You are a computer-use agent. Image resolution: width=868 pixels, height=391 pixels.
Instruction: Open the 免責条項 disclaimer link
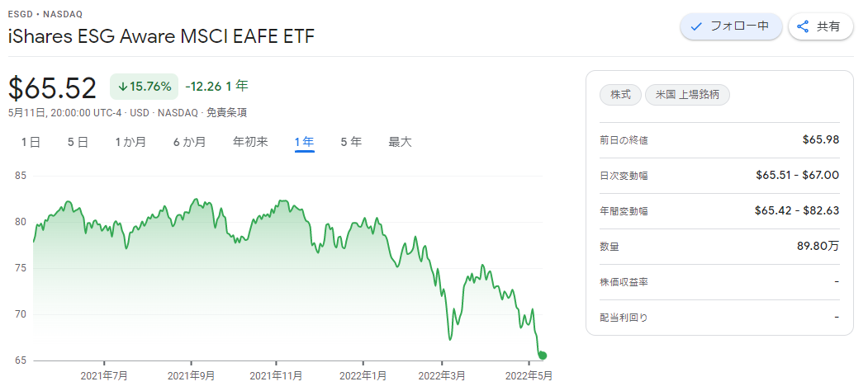[x=226, y=113]
